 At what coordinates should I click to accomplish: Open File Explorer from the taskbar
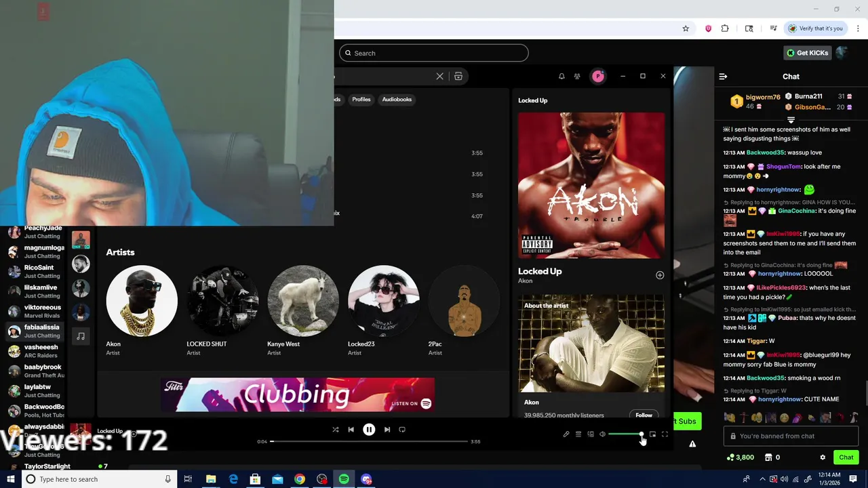(x=211, y=479)
